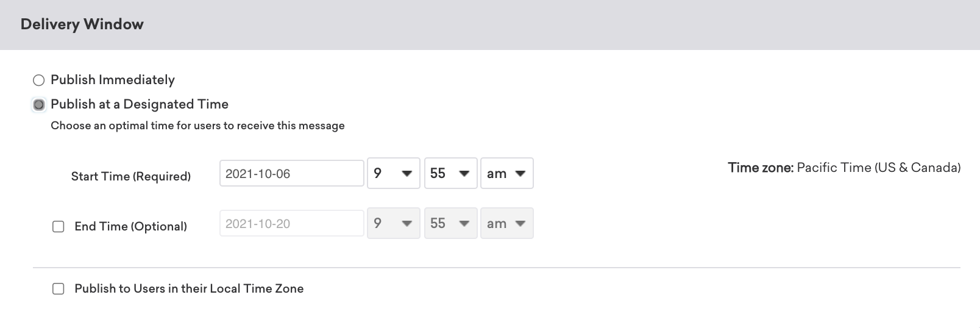Screen dimensions: 980x328
Task: Click the End Time date field 2021-10-20
Action: [x=291, y=224]
